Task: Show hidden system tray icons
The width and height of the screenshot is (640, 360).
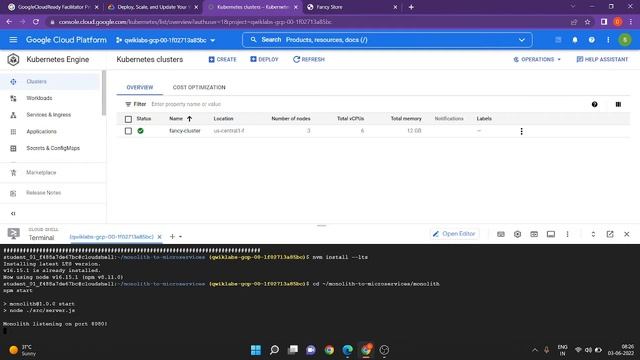Action: [535, 350]
